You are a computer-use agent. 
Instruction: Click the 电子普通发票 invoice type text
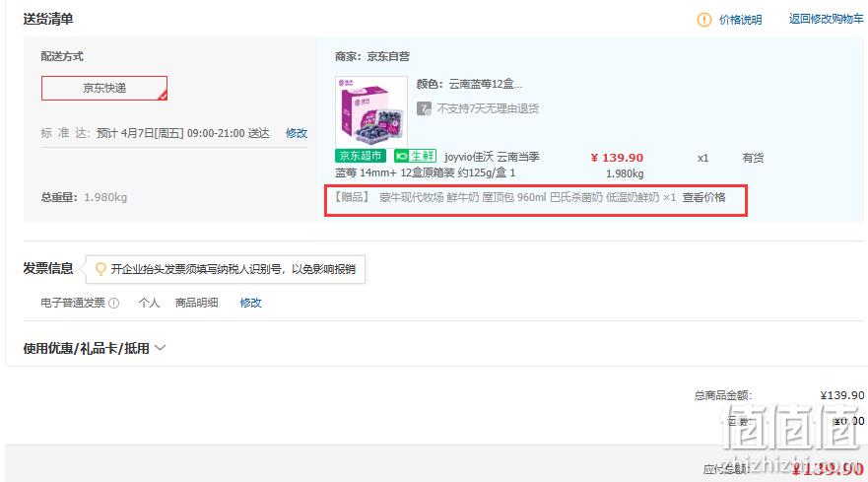73,303
